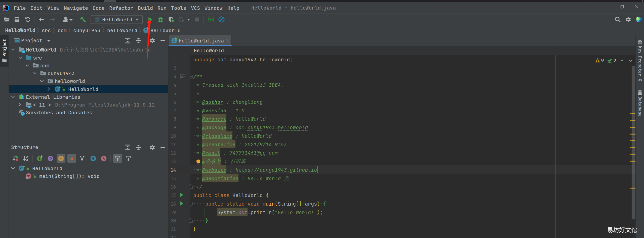This screenshot has width=644, height=238.
Task: Open Key Promoter X side tab
Action: click(640, 60)
